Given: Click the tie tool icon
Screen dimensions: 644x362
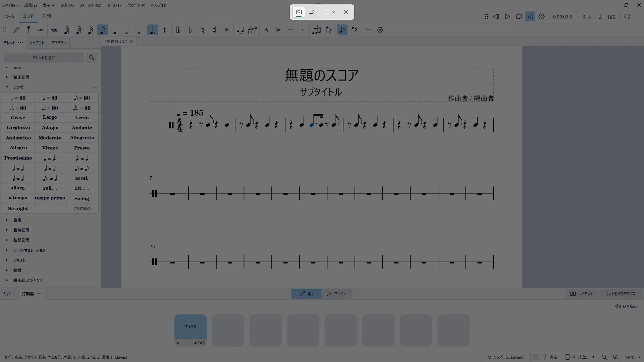Looking at the screenshot, I should click(x=240, y=30).
